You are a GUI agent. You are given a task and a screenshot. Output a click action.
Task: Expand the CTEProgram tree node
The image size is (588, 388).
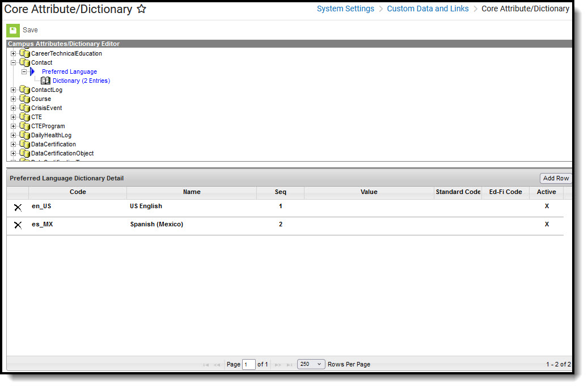click(x=14, y=126)
